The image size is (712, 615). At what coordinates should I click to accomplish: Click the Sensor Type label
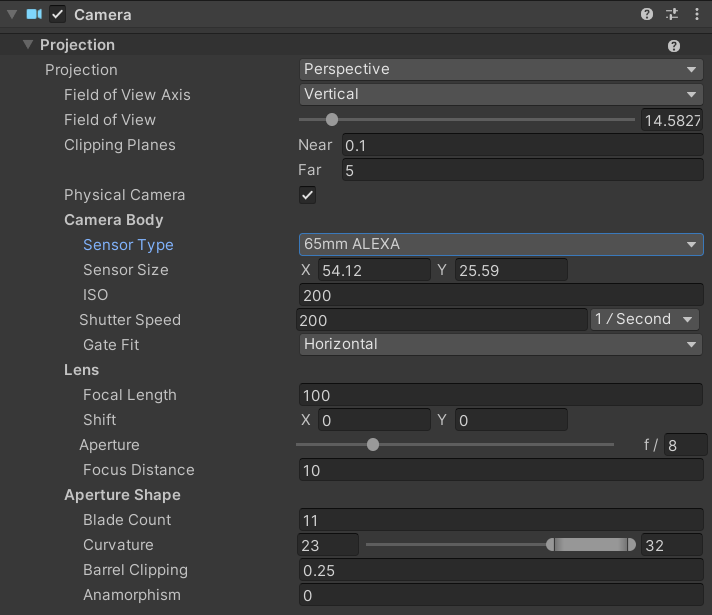[x=128, y=245]
